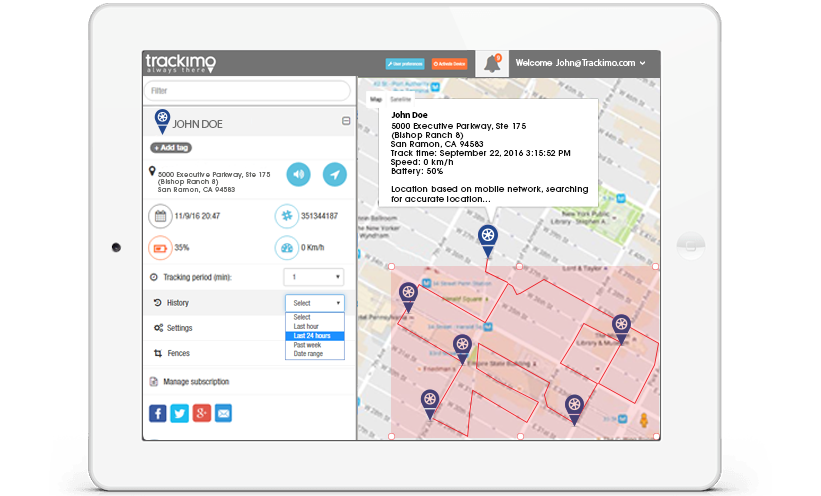Click the History rewind icon
This screenshot has width=821, height=496.
[157, 303]
